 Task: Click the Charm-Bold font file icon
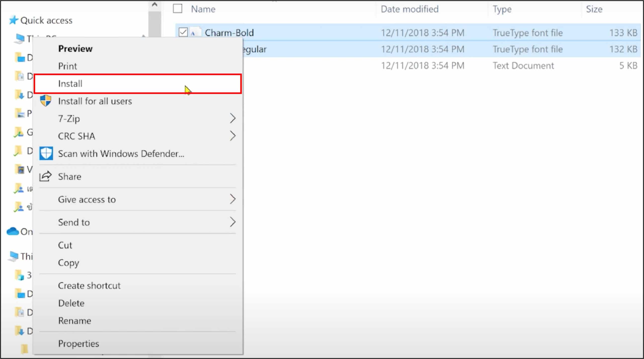coord(195,33)
